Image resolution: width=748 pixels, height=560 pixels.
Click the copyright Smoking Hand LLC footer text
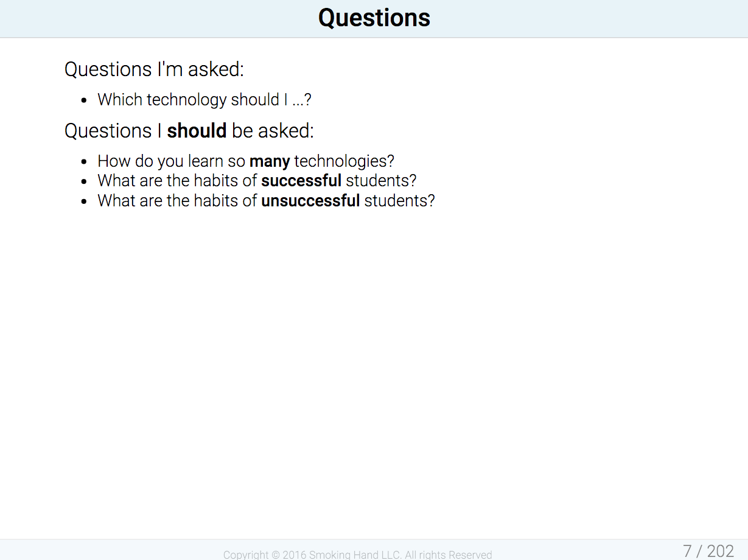point(357,555)
